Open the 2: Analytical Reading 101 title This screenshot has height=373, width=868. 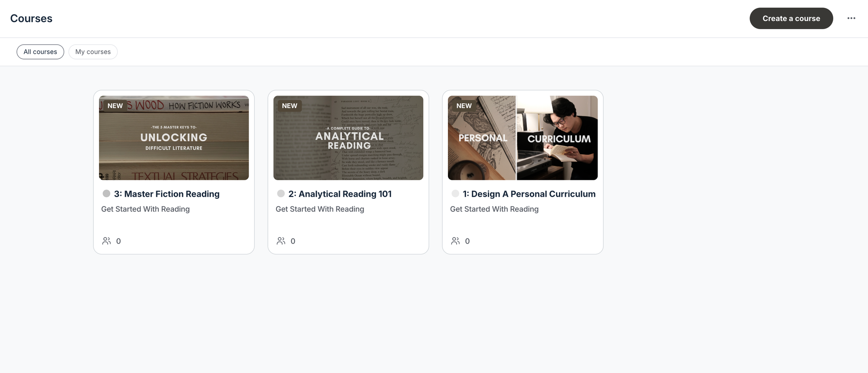[x=340, y=194]
